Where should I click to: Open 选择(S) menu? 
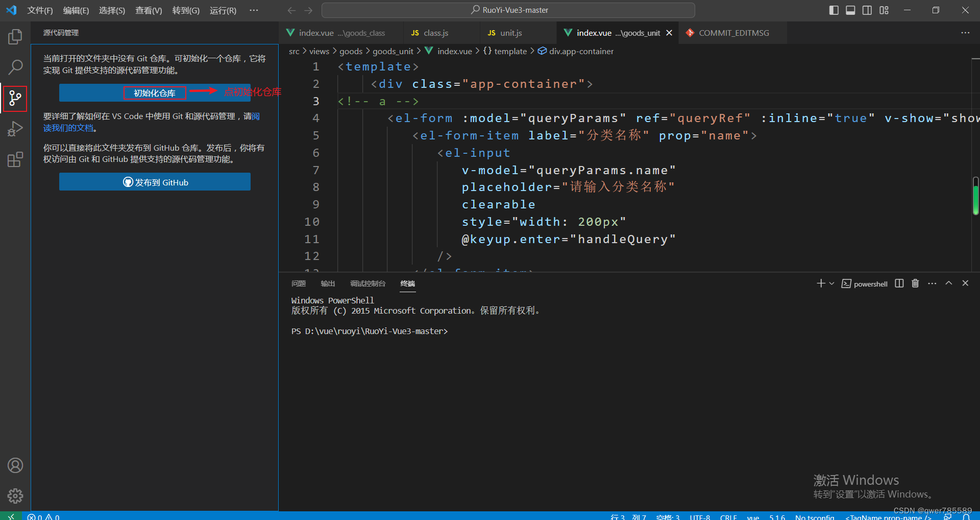point(112,10)
